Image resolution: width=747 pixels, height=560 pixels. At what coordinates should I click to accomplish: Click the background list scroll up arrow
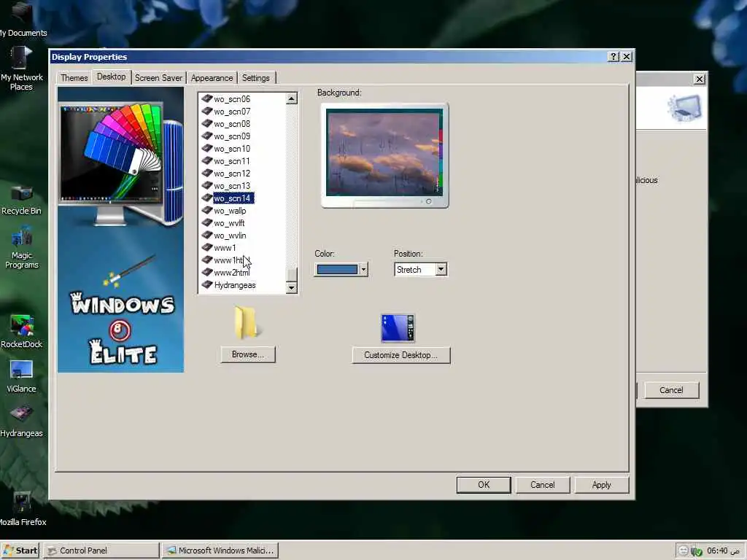[x=292, y=98]
